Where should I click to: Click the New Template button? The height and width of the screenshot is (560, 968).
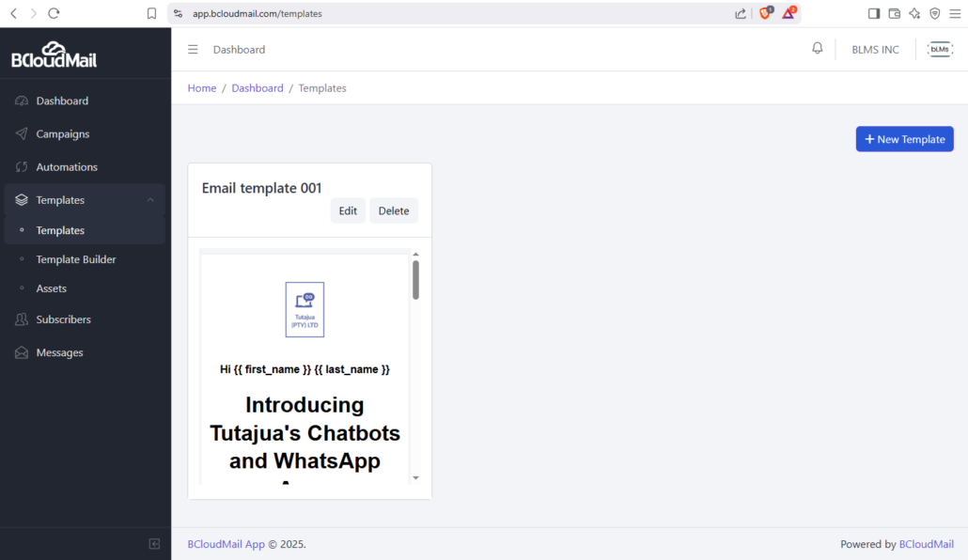pyautogui.click(x=904, y=139)
